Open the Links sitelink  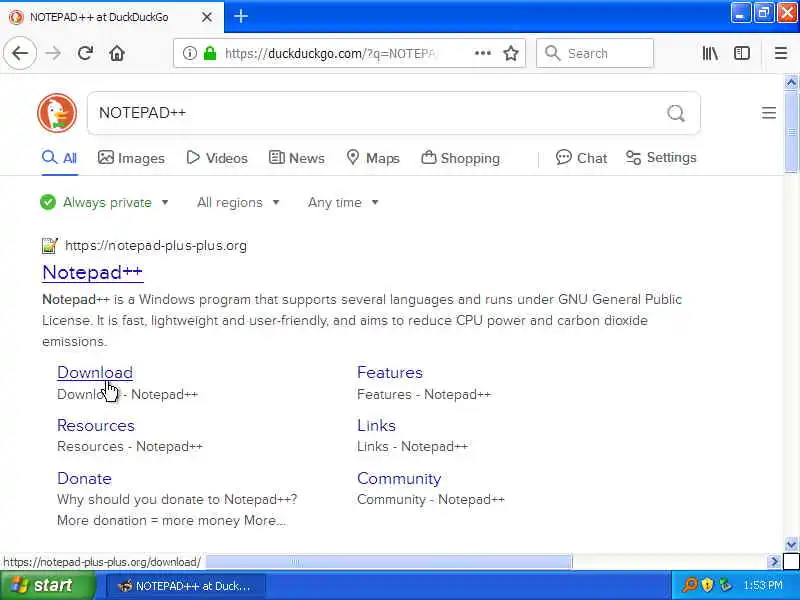pos(377,426)
